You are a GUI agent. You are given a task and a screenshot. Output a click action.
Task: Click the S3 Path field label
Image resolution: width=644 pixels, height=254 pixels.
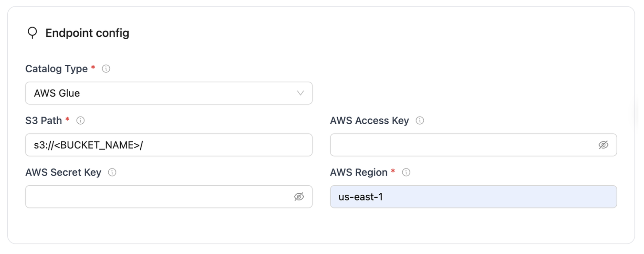pyautogui.click(x=44, y=120)
